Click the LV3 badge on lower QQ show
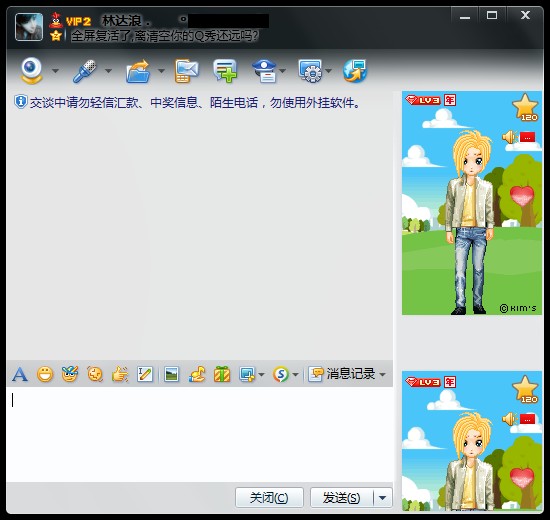 [x=423, y=382]
